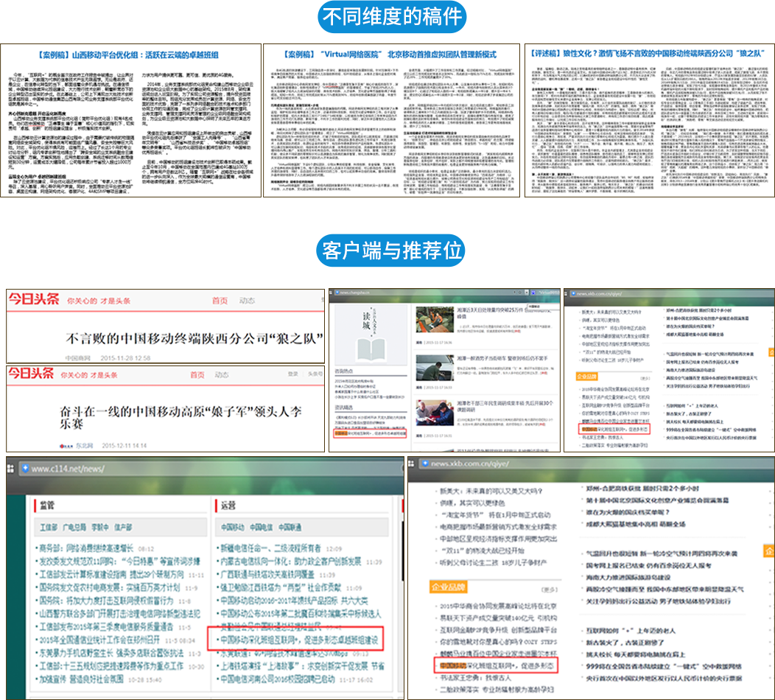
Task: Select 首页 tab on the 狼之队 article page
Action: tap(220, 301)
